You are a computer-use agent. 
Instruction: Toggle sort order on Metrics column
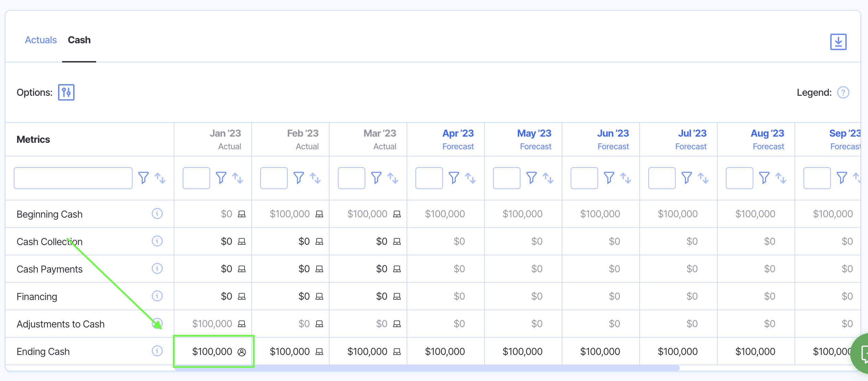click(160, 178)
